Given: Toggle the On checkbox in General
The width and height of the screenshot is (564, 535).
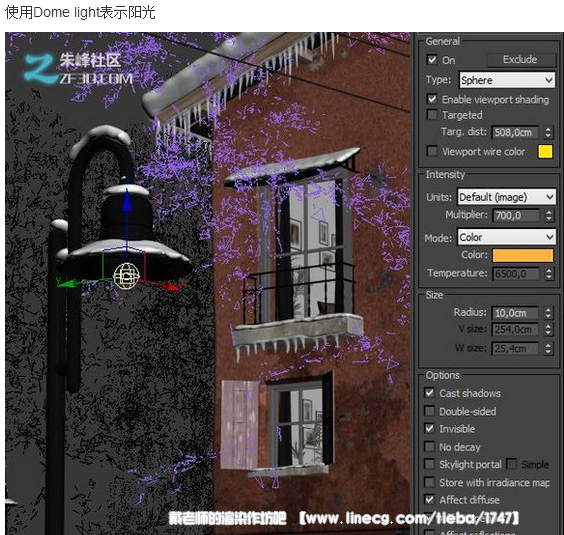Looking at the screenshot, I should 432,60.
